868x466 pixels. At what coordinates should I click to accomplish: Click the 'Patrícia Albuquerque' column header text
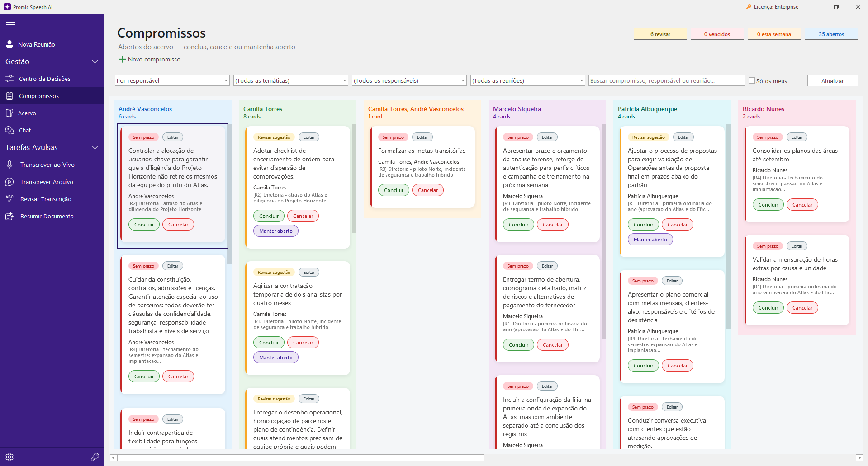pos(647,109)
